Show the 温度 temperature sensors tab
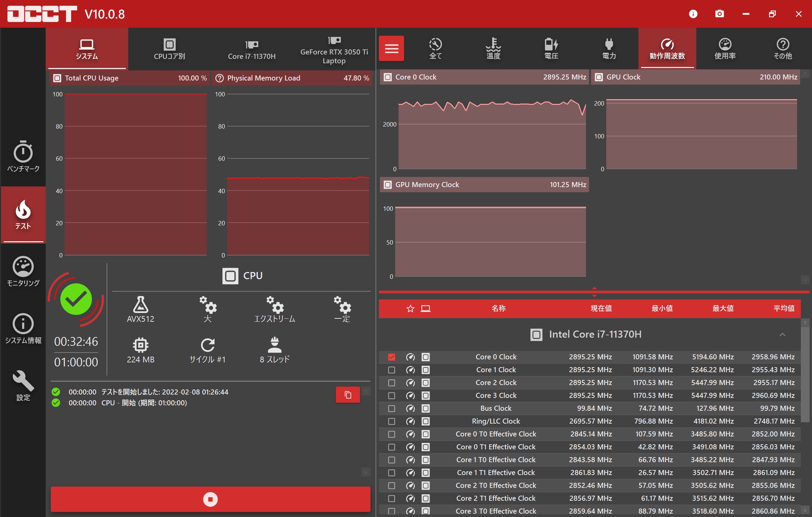Viewport: 812px width, 517px height. [x=493, y=48]
